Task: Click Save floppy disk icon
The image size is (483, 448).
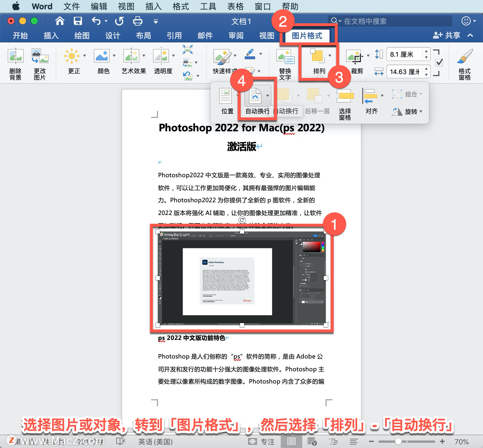Action: (x=78, y=21)
